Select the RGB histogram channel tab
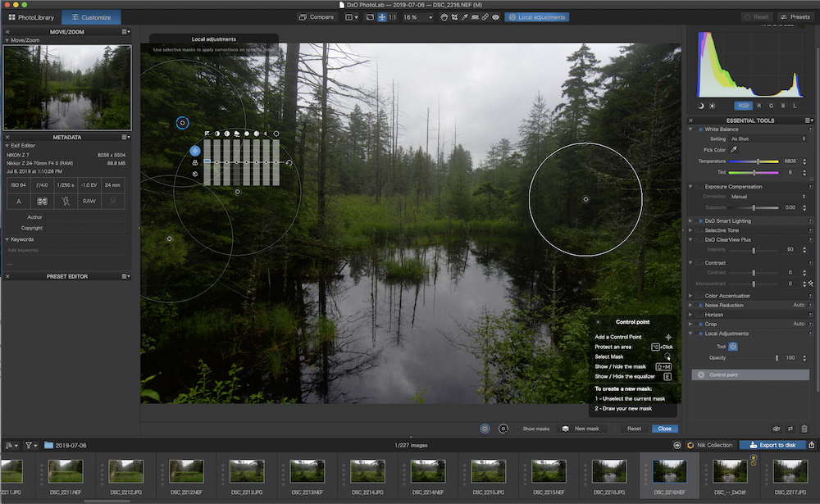The height and width of the screenshot is (504, 820). (x=743, y=106)
